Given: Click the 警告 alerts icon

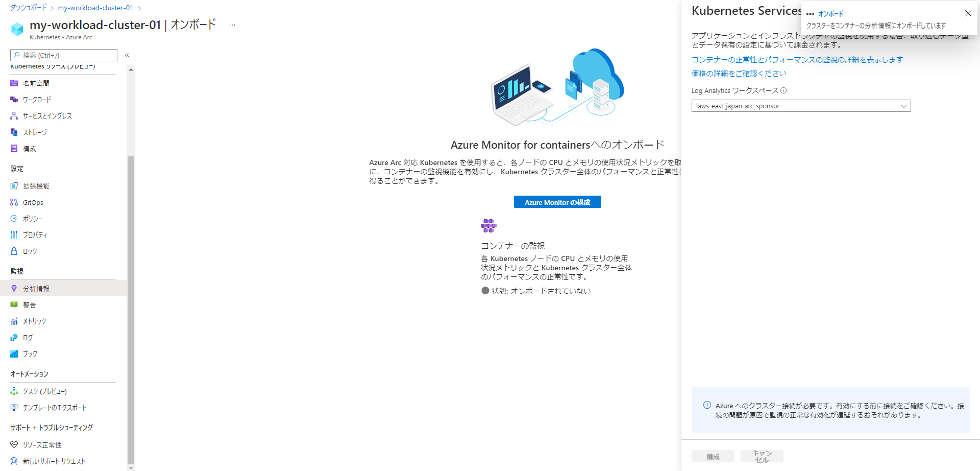Looking at the screenshot, I should pyautogui.click(x=14, y=305).
